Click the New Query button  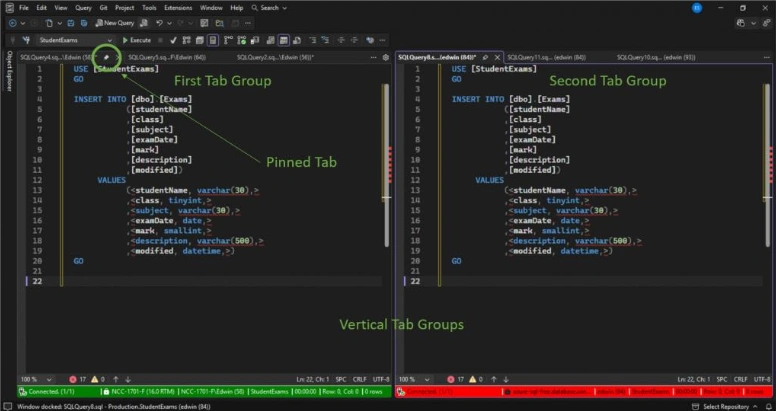click(115, 23)
